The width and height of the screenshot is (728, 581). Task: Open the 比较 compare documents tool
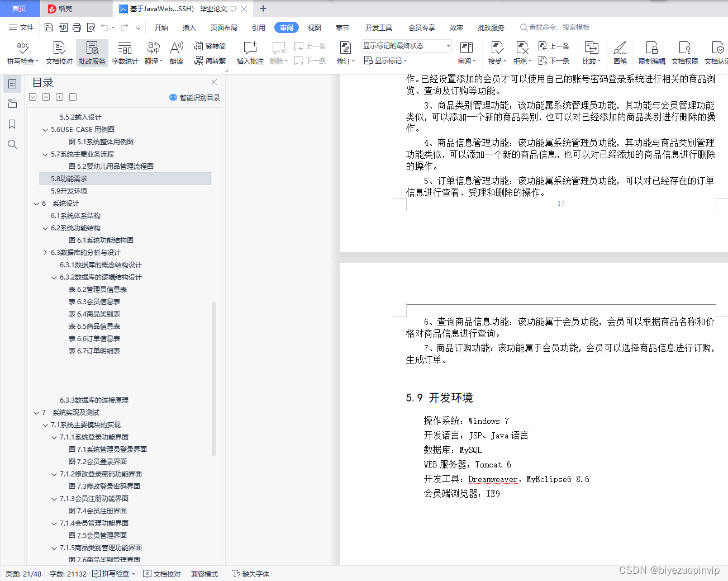click(x=591, y=53)
